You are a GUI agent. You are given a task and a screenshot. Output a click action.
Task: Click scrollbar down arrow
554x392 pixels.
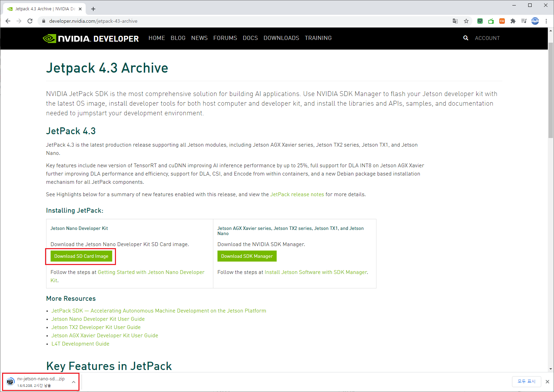coord(551,369)
